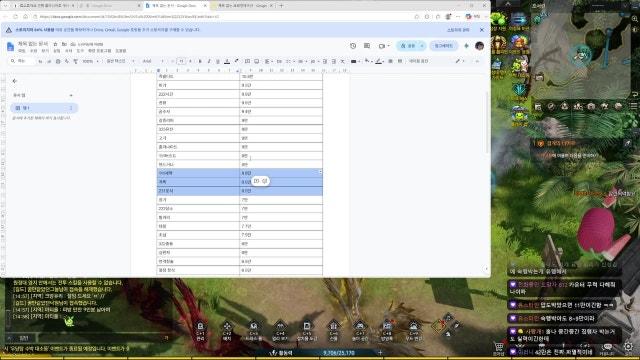The width and height of the screenshot is (640, 360).
Task: Collapse the document outline back arrow
Action: [x=15, y=81]
